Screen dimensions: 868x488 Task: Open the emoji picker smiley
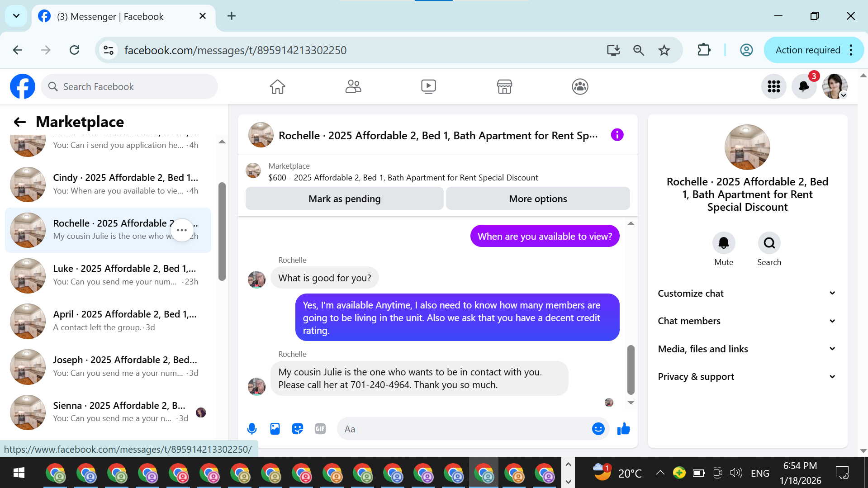598,429
